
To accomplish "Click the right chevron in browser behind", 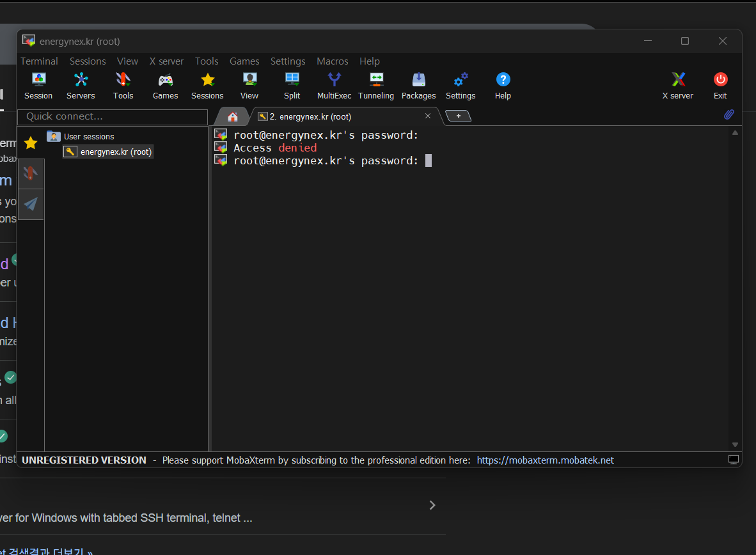I will point(432,505).
